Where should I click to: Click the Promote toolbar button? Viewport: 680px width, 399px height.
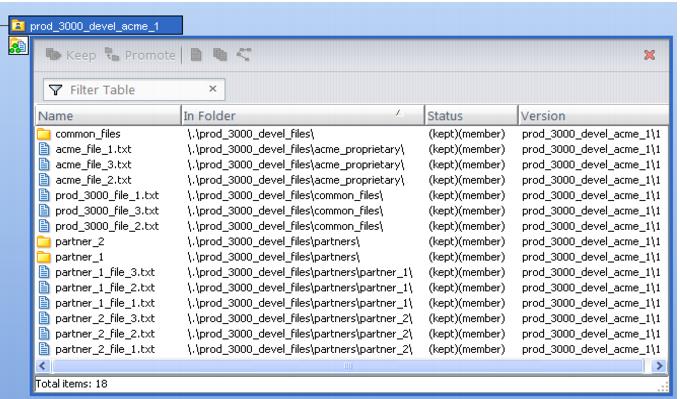140,55
